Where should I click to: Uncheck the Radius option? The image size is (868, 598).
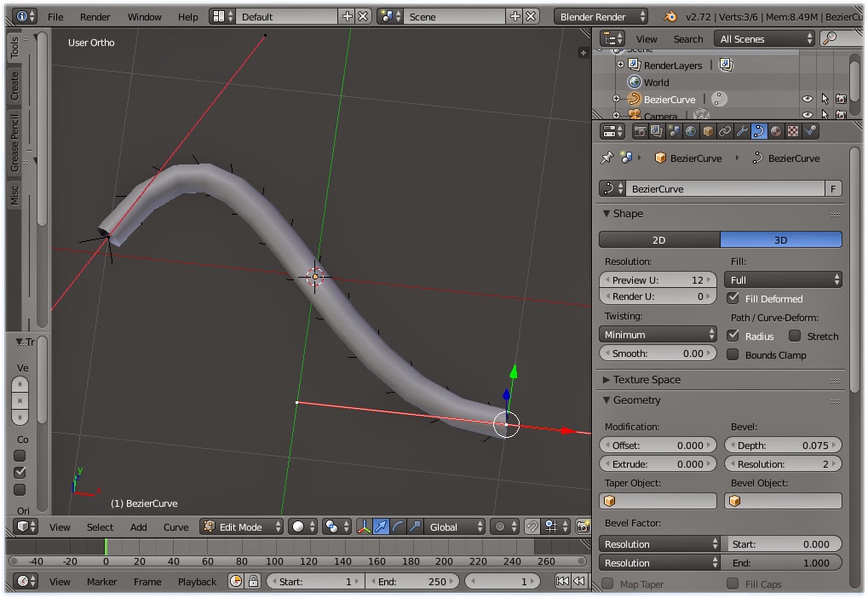pos(734,336)
